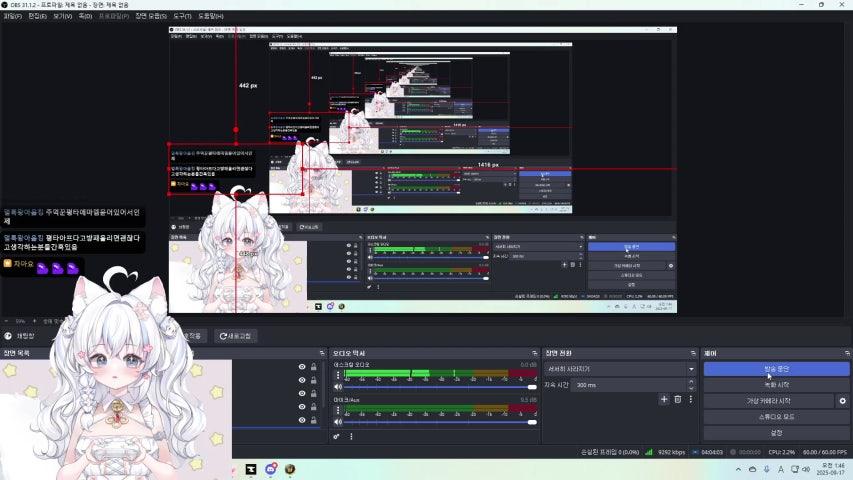Open the audio mixer menu below the tracks
Screen dimensions: 853x480
pos(351,436)
